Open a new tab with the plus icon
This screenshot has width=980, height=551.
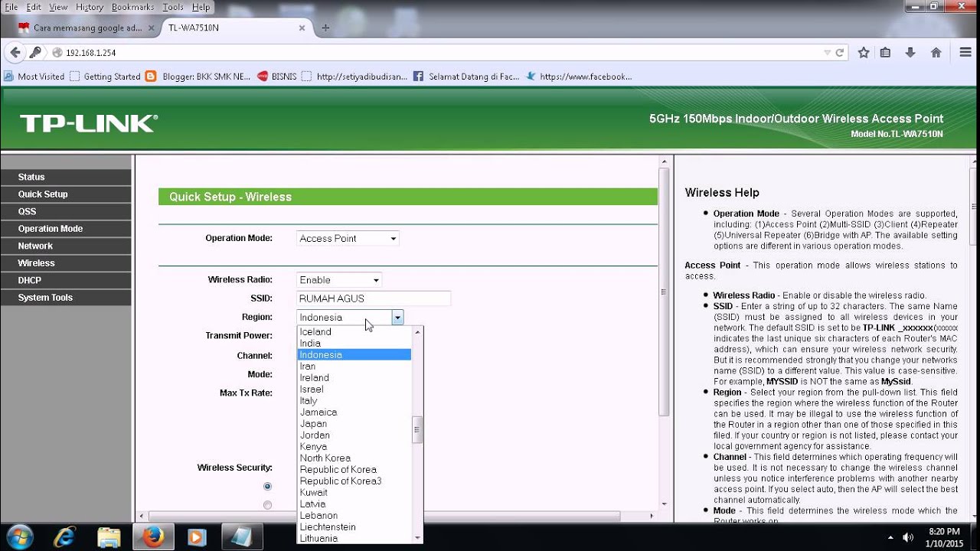tap(325, 28)
